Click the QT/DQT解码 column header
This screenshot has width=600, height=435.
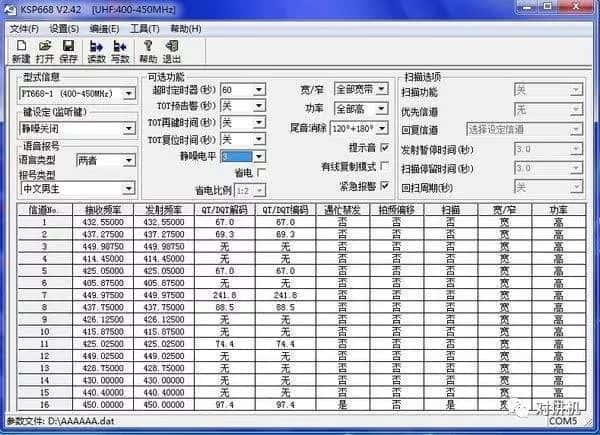tap(225, 210)
